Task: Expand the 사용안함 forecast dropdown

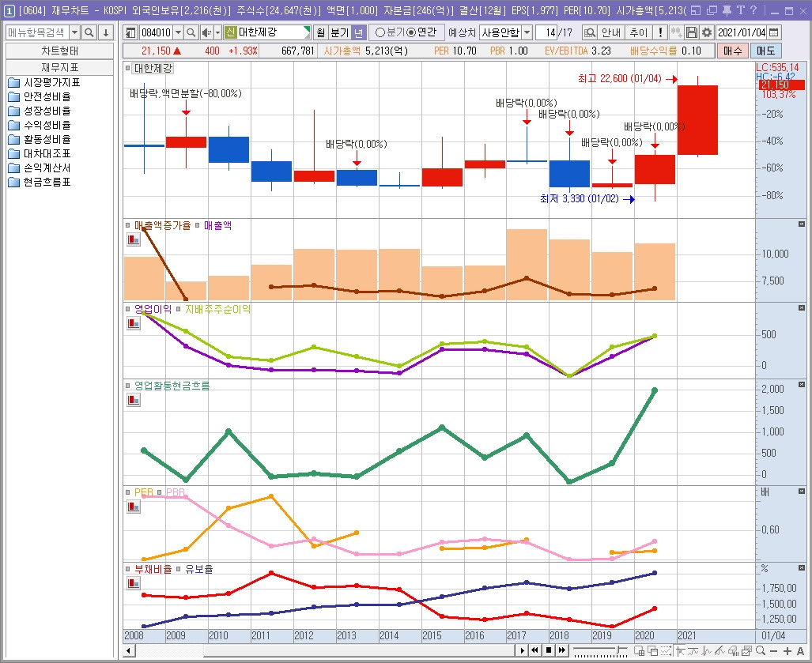Action: [527, 32]
